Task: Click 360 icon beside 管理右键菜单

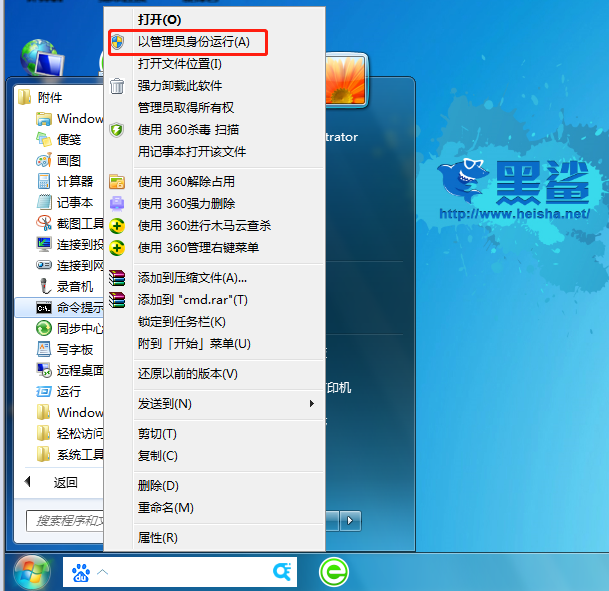Action: pyautogui.click(x=117, y=248)
